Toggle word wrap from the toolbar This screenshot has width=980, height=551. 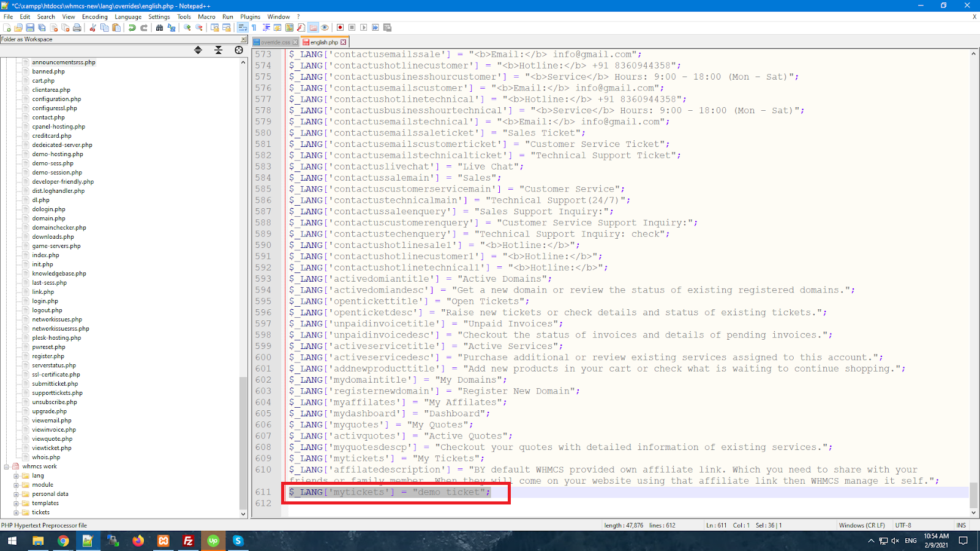pyautogui.click(x=243, y=28)
